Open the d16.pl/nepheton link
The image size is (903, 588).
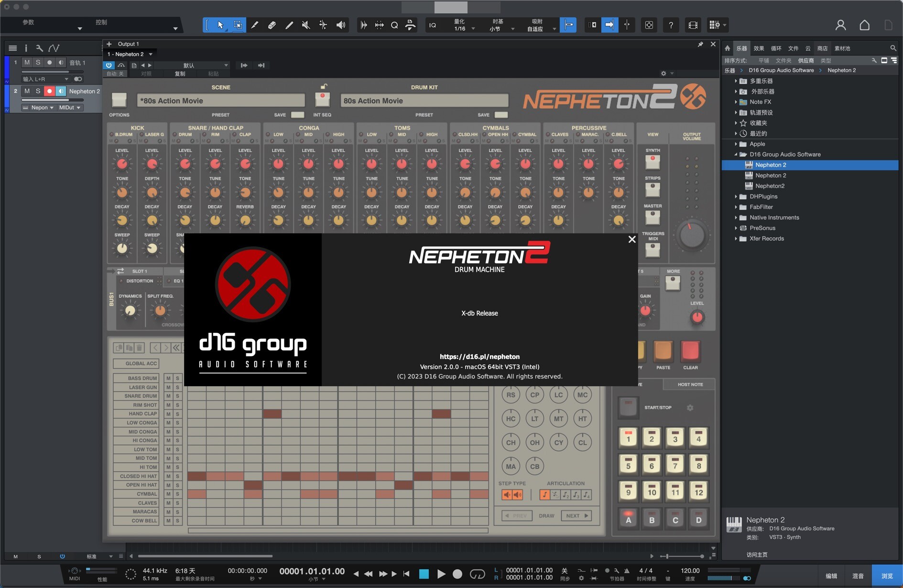tap(479, 357)
